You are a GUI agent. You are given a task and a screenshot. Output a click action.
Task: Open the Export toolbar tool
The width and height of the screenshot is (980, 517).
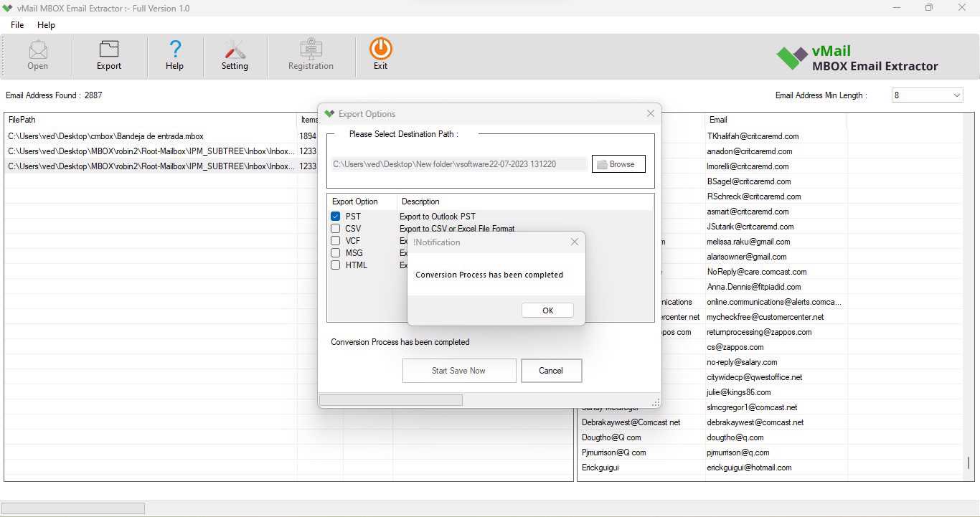[x=109, y=55]
